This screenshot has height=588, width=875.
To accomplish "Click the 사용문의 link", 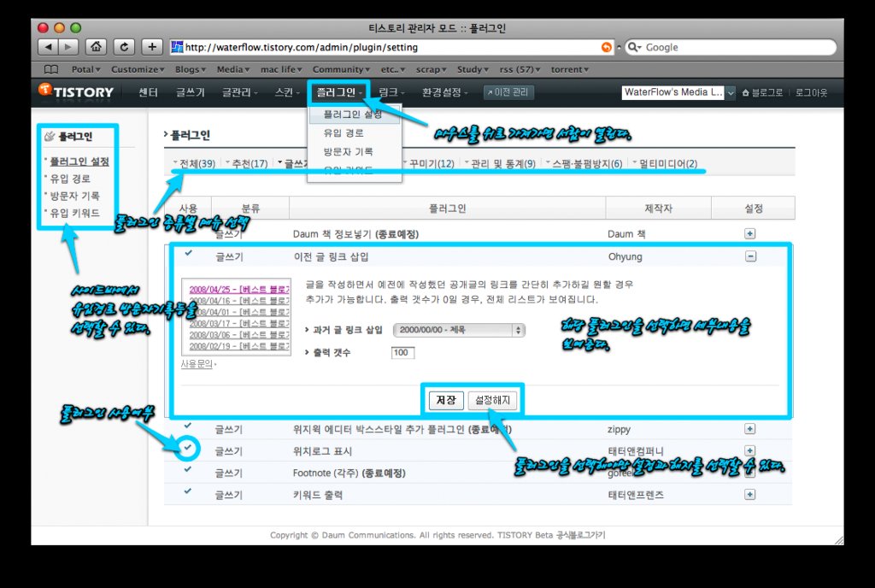I will [x=197, y=364].
